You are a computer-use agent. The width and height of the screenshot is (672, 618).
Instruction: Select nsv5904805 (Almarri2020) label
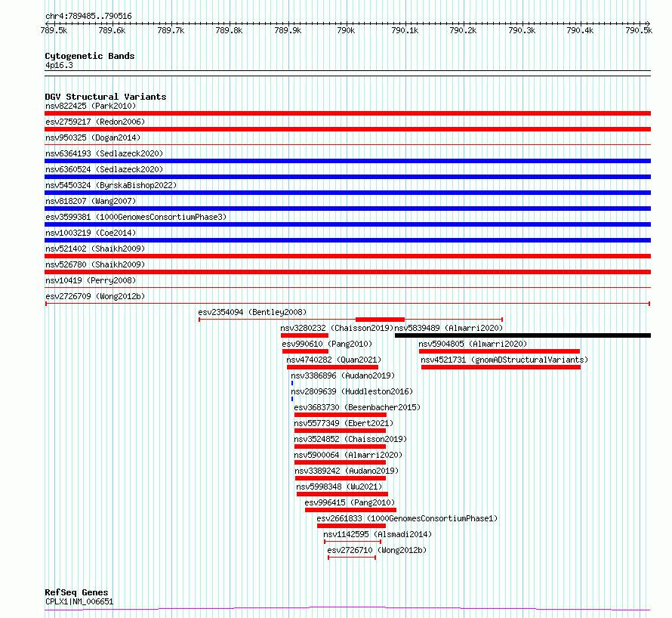(x=473, y=344)
